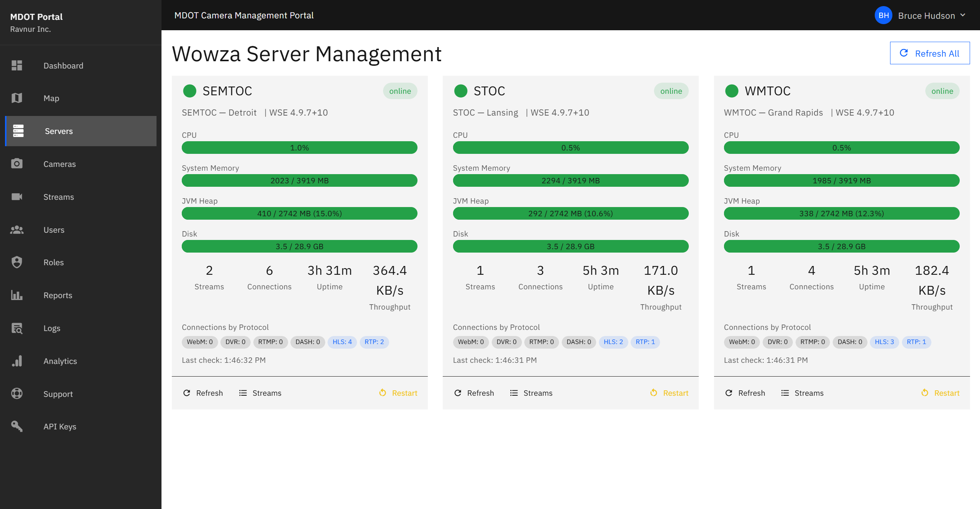Click the BH avatar icon
980x509 pixels.
(x=884, y=15)
